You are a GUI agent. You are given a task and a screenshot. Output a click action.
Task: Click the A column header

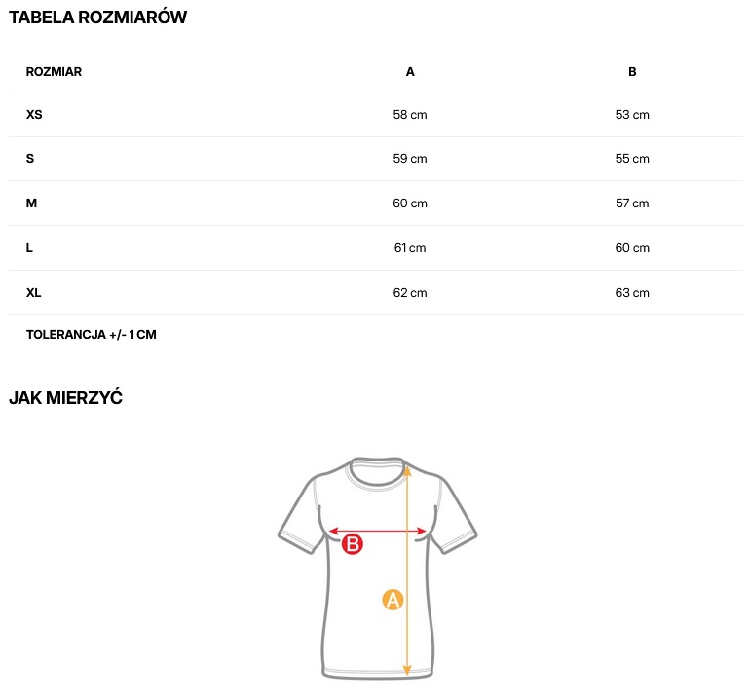(410, 72)
